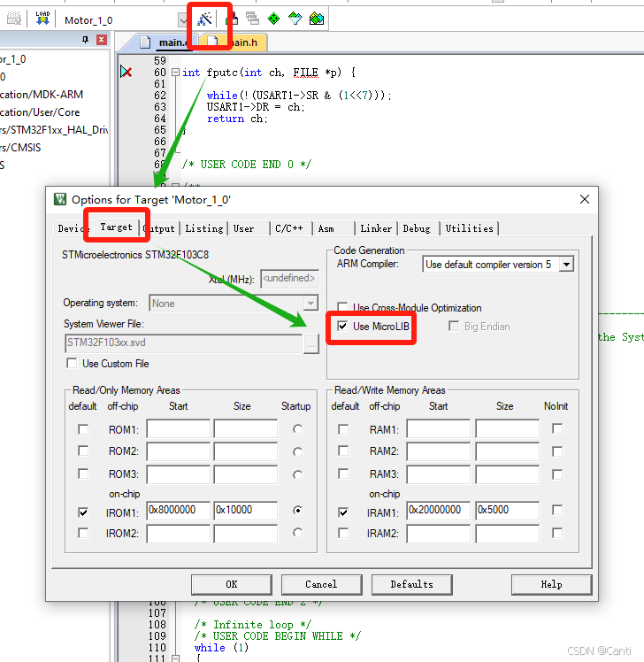Viewport: 644px width, 662px height.
Task: Click the grayed stop build icon
Action: (14, 19)
